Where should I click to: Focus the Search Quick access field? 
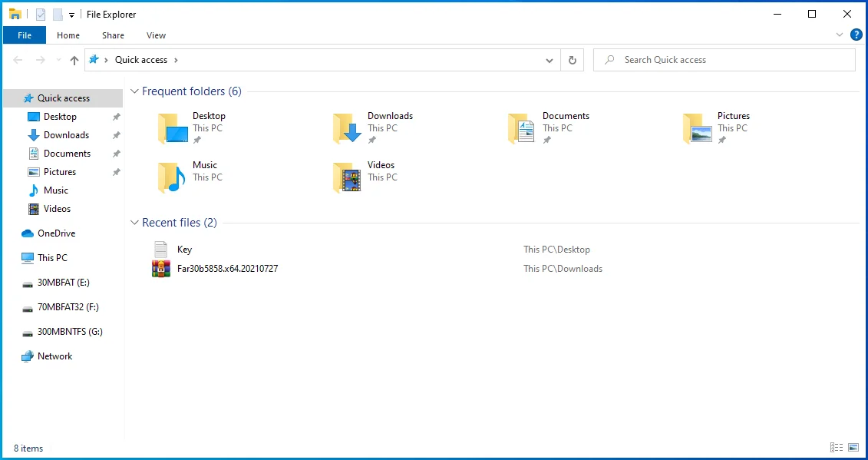[x=724, y=60]
